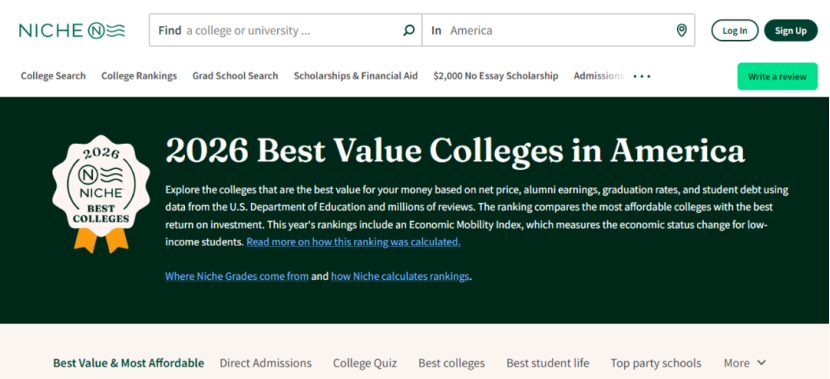The image size is (830, 379).
Task: Open the College Rankings menu item
Action: click(x=139, y=76)
